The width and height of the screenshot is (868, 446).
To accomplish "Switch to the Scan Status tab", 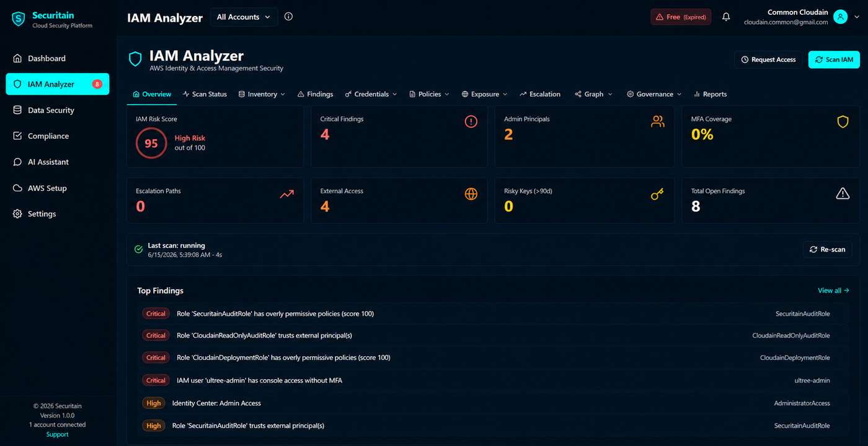I will click(205, 94).
